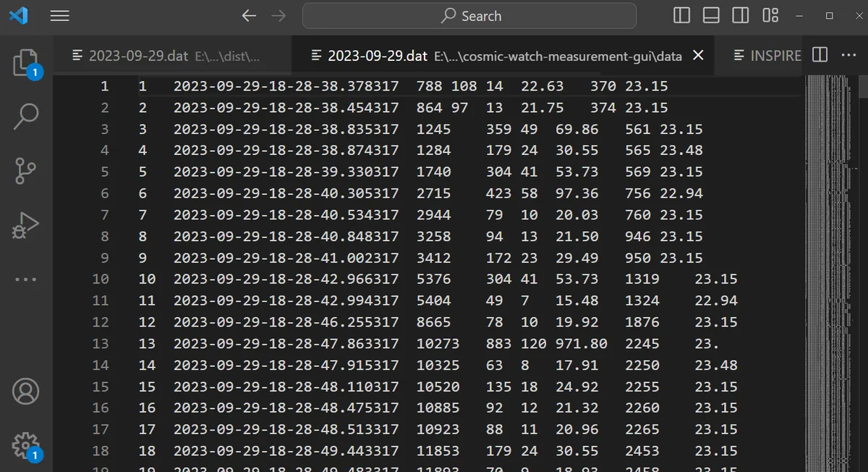Toggle the bottom panel layout icon
The height and width of the screenshot is (472, 868).
tap(711, 15)
